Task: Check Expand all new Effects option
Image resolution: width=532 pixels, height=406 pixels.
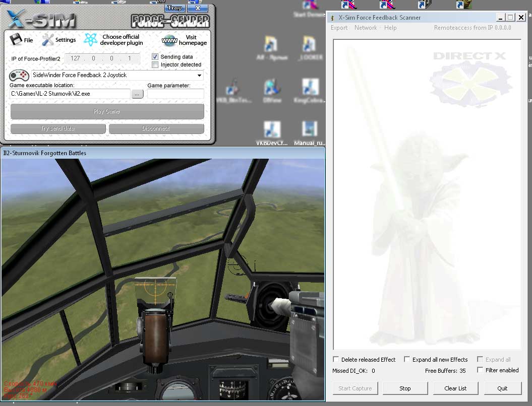Action: pyautogui.click(x=407, y=360)
